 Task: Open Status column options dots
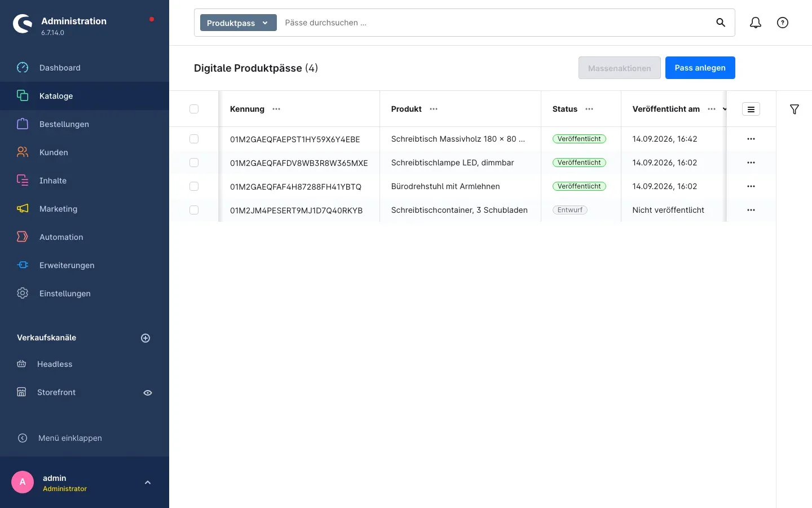click(x=589, y=109)
